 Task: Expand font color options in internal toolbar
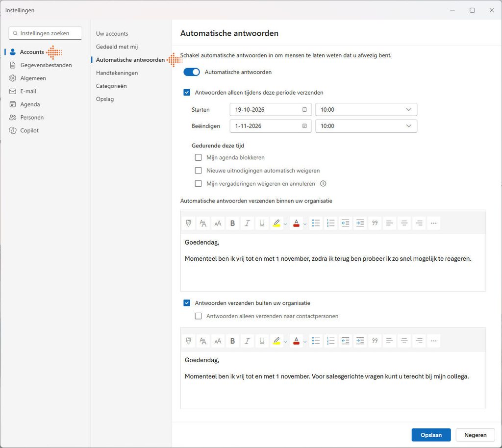coord(305,224)
